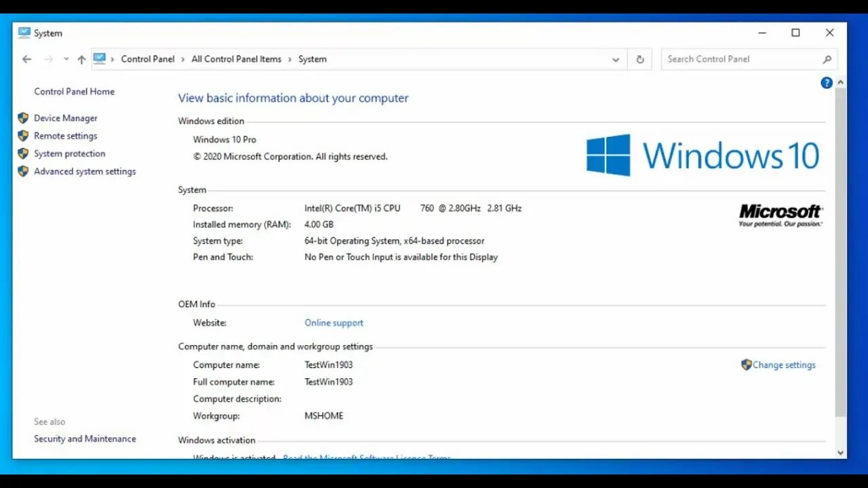Open Advanced system settings link
The width and height of the screenshot is (868, 488).
pos(85,171)
